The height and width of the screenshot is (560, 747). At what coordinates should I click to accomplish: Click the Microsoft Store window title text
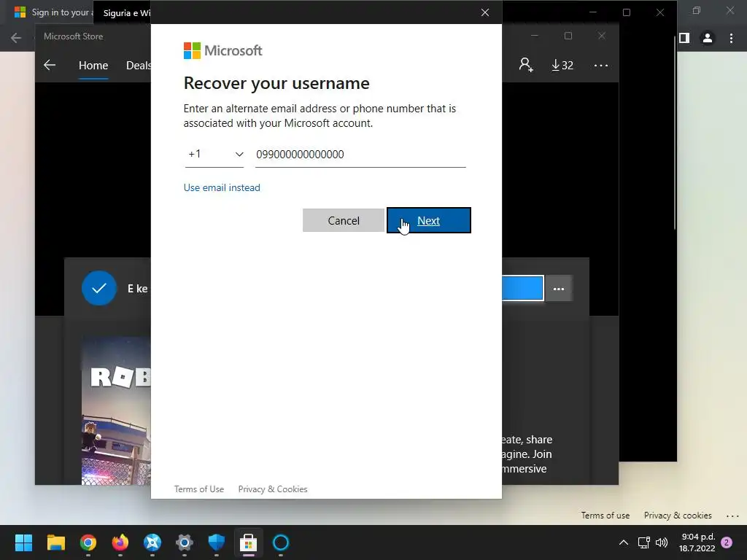pyautogui.click(x=74, y=36)
